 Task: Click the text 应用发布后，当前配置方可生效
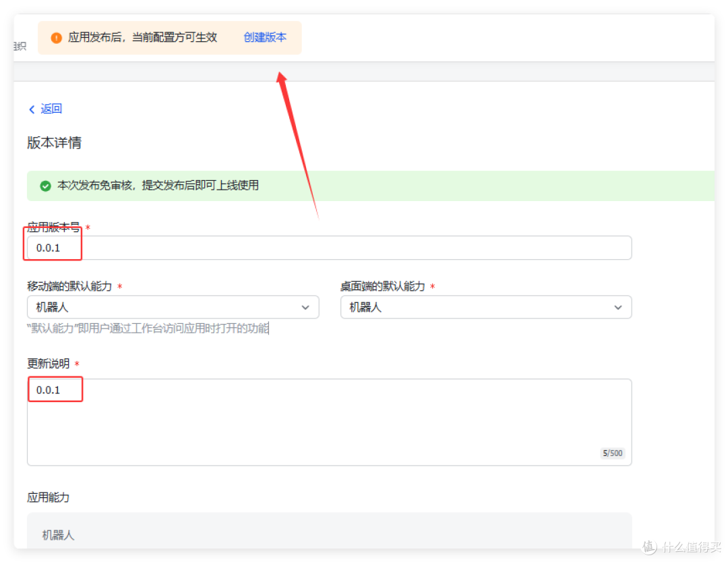pos(142,37)
